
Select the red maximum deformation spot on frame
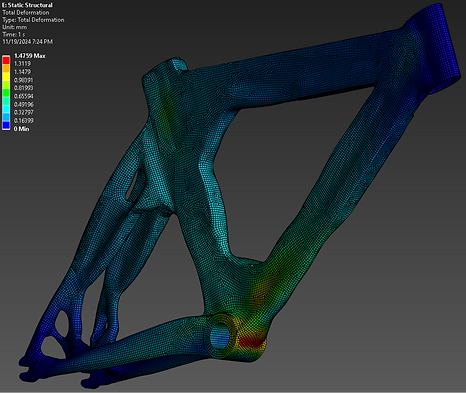coord(252,342)
